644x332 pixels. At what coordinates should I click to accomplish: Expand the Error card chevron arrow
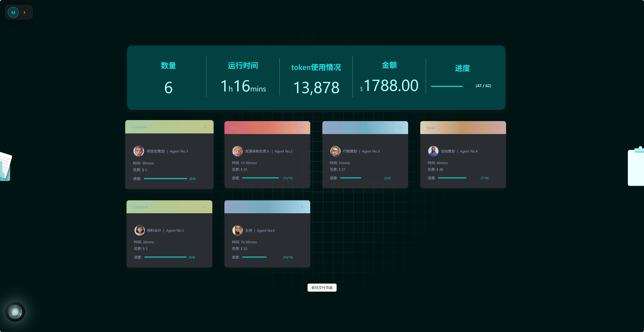(302, 127)
